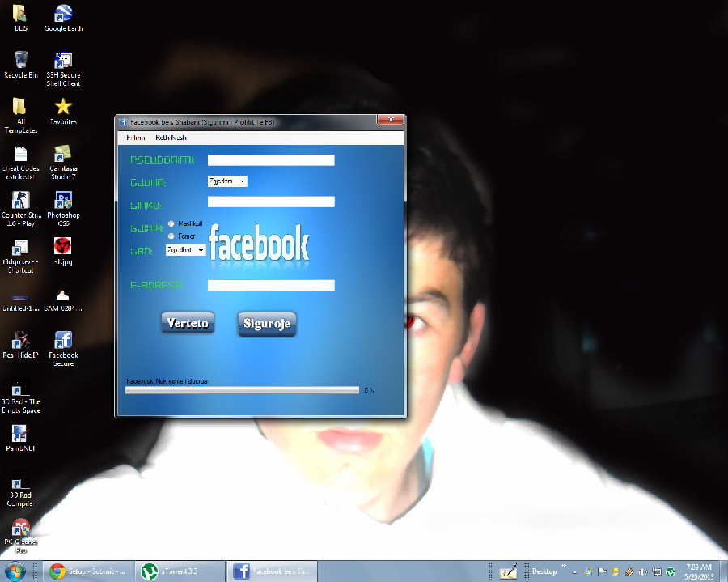Launch PC Cleaner Pro shortcut

coord(20,536)
